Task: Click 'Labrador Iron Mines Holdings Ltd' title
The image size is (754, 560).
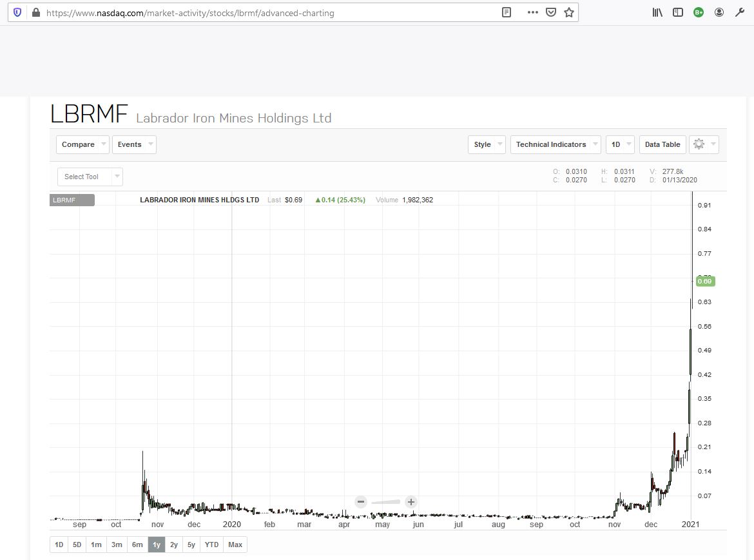Action: pyautogui.click(x=234, y=118)
